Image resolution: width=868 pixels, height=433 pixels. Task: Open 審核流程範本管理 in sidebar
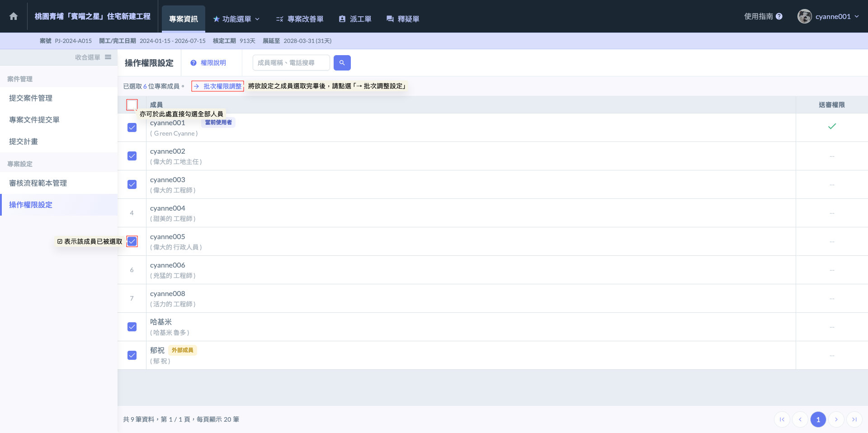pyautogui.click(x=59, y=183)
